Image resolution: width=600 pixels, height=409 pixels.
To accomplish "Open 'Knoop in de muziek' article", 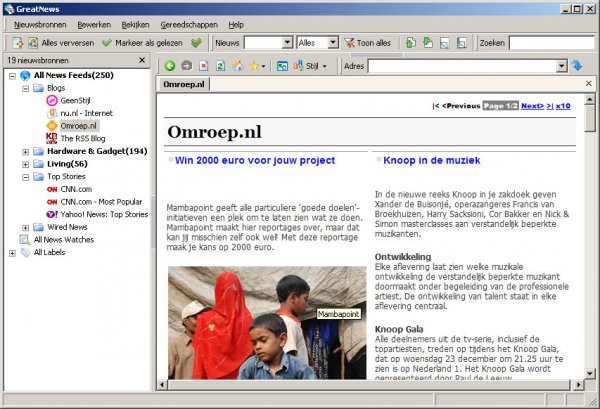I will [432, 160].
